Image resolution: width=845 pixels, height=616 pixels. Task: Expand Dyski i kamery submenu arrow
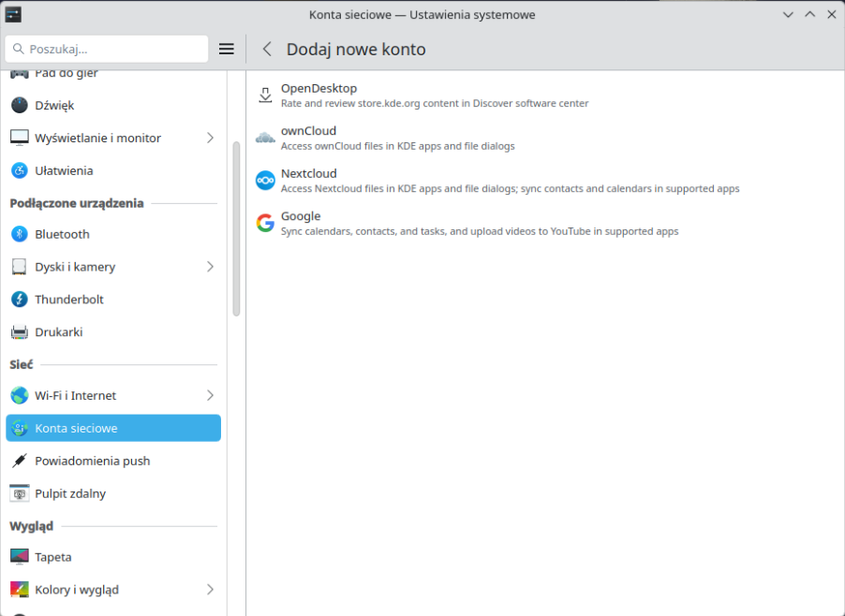[x=210, y=267]
